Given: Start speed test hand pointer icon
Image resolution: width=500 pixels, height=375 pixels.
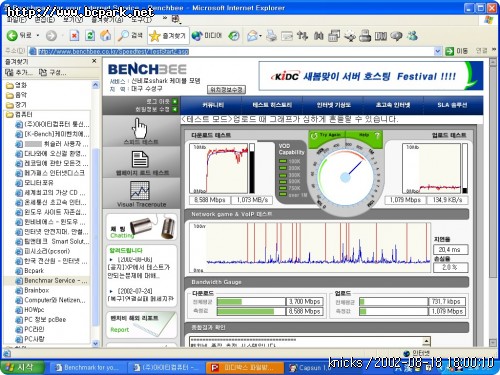Looking at the screenshot, I should click(x=140, y=128).
